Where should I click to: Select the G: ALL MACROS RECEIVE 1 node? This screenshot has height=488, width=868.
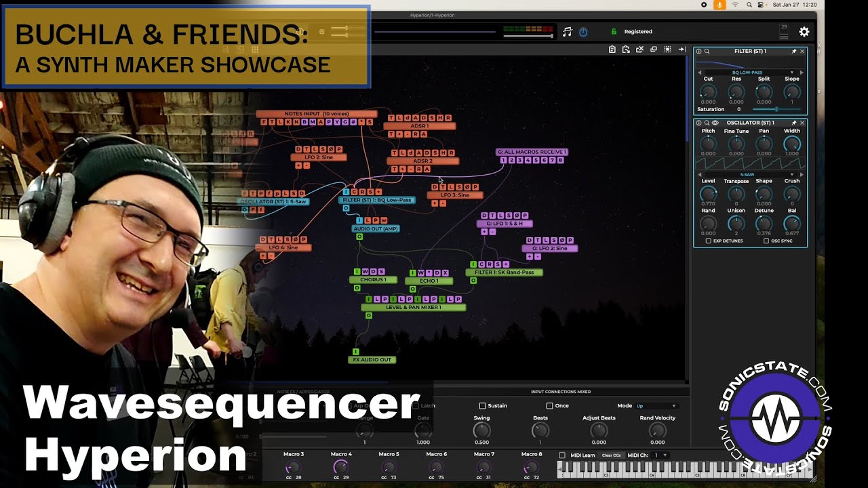tap(532, 152)
